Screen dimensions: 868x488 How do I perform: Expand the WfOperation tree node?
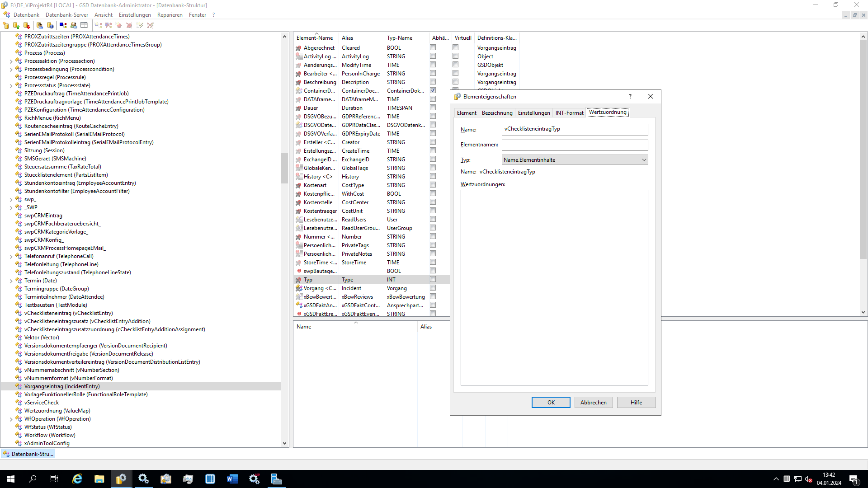pos(11,419)
